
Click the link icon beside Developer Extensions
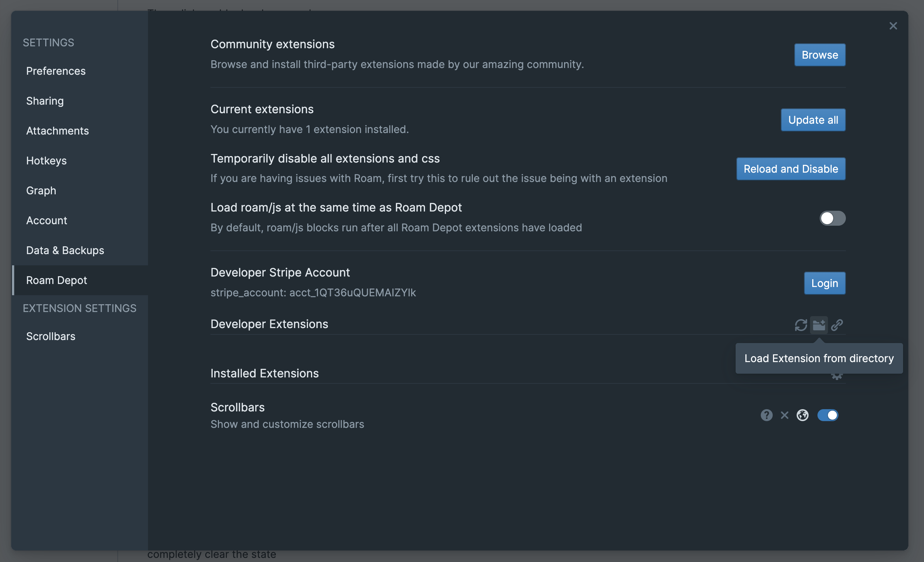click(x=837, y=325)
